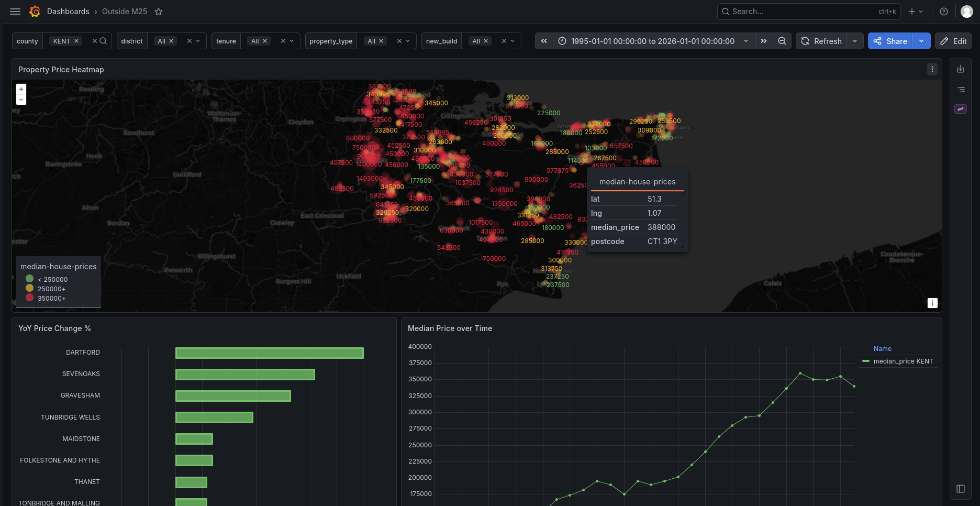Image resolution: width=980 pixels, height=506 pixels.
Task: Click Property Price Heatmap panel title
Action: point(61,70)
